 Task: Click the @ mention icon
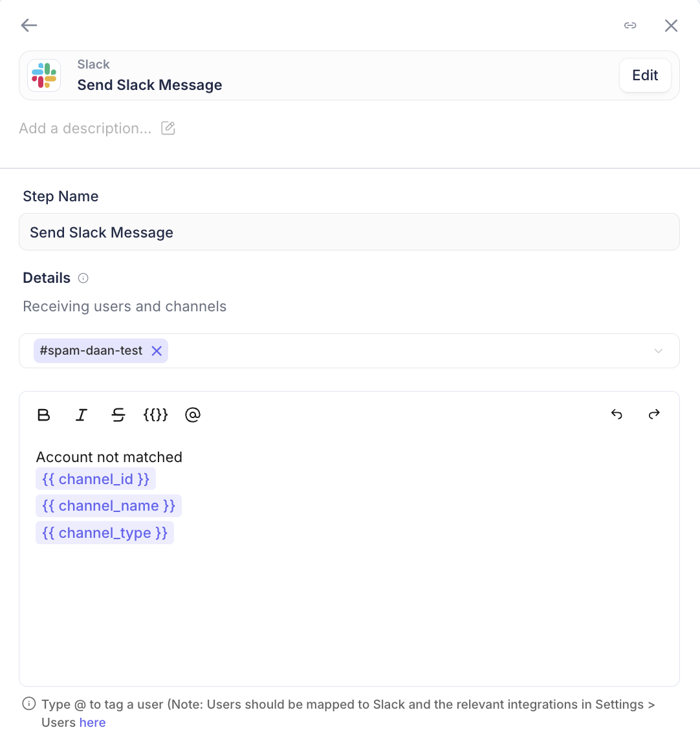(193, 415)
